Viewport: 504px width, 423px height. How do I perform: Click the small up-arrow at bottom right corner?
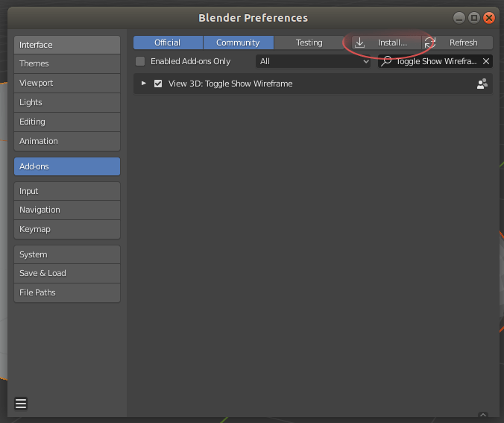(483, 415)
